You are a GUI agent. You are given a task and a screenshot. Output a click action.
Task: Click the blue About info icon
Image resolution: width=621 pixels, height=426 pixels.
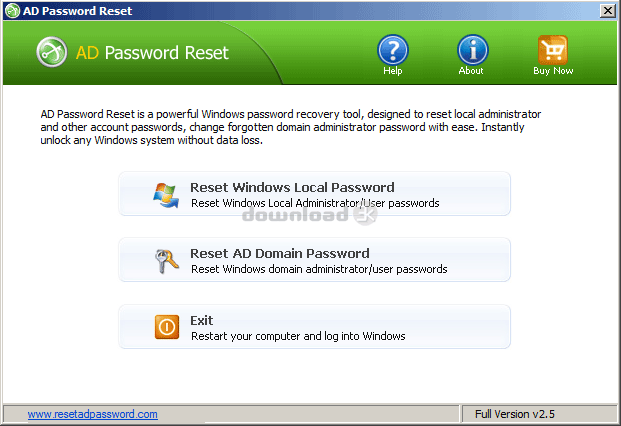pyautogui.click(x=472, y=50)
